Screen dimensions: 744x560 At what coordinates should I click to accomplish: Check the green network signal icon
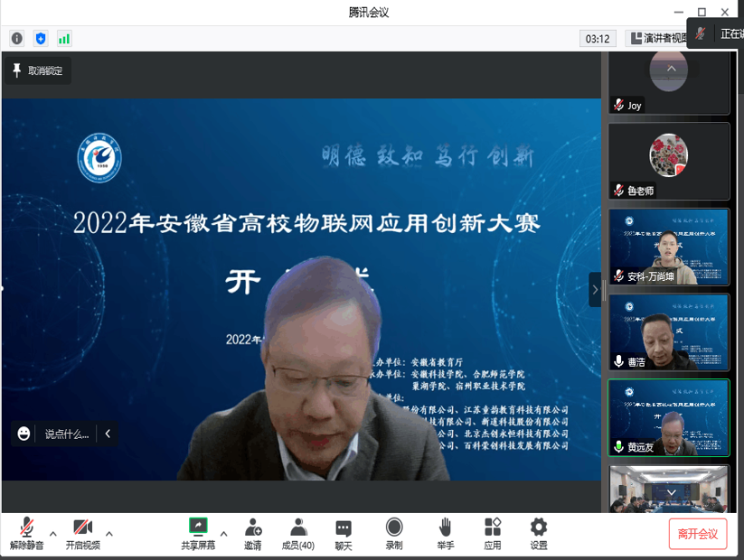[64, 38]
